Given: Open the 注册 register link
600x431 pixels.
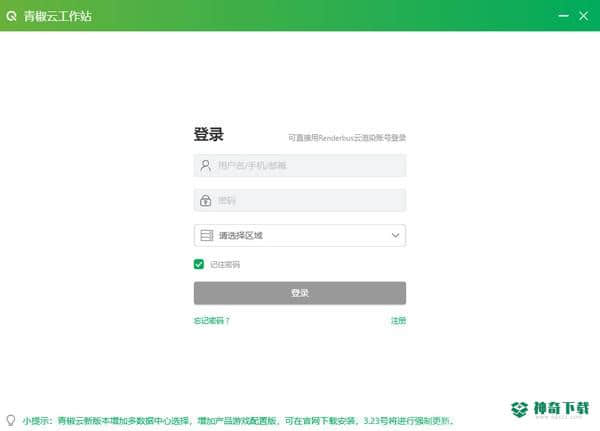Looking at the screenshot, I should 398,320.
